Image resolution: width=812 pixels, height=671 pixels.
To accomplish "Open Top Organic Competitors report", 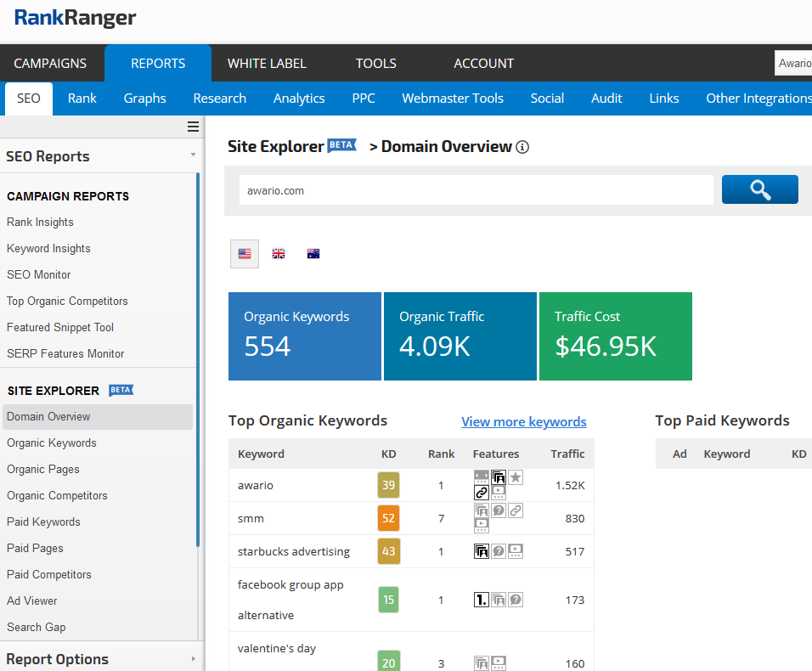I will pos(67,302).
